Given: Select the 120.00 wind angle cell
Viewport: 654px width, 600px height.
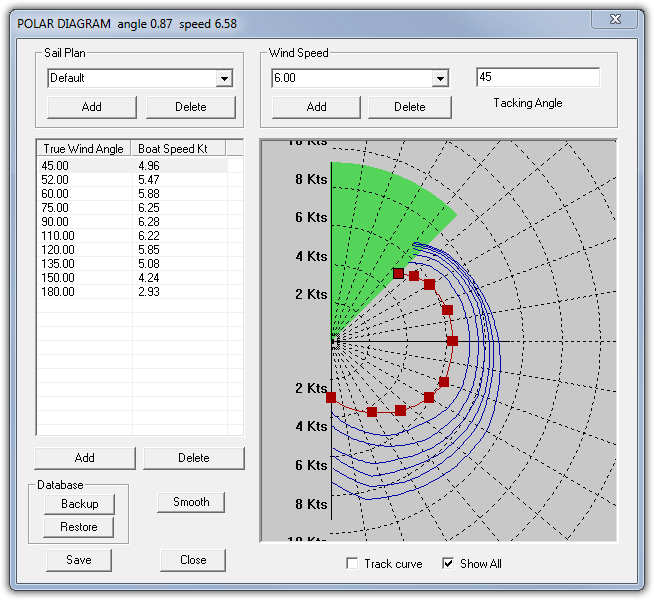Looking at the screenshot, I should click(58, 250).
